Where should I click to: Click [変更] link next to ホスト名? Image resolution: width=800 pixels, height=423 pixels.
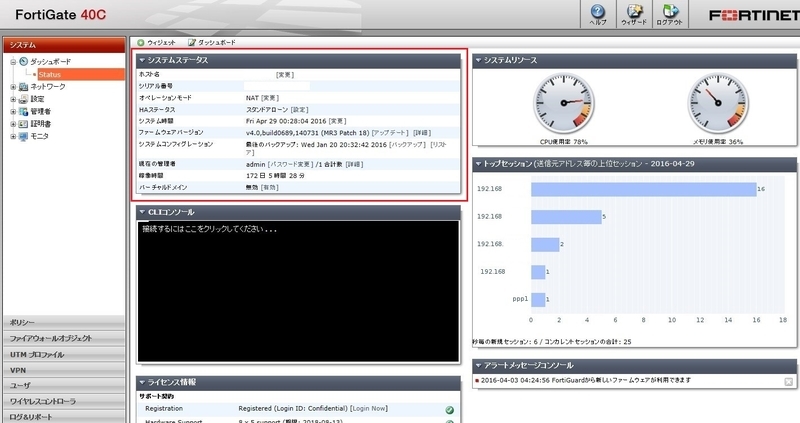[285, 74]
